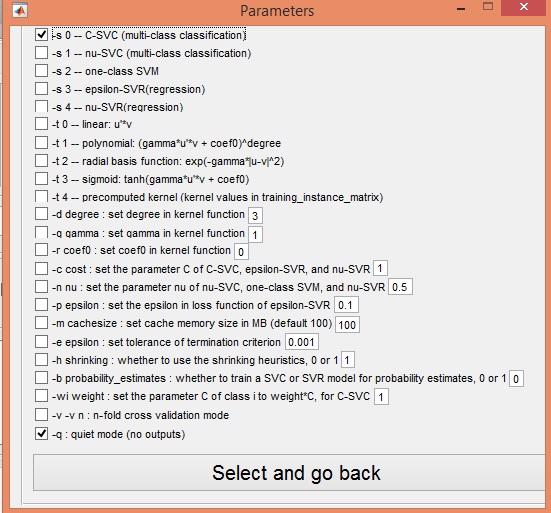Click the tolerance field showing 0.001
This screenshot has height=513, width=551.
[302, 342]
